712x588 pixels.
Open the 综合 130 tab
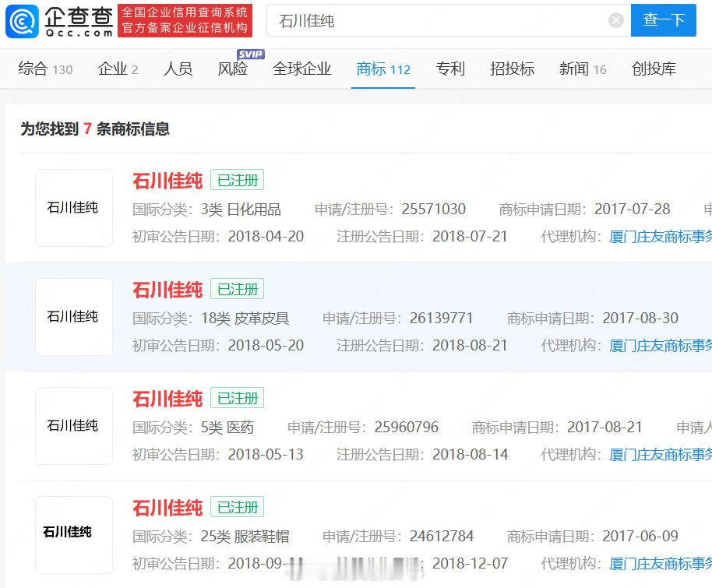[x=45, y=69]
